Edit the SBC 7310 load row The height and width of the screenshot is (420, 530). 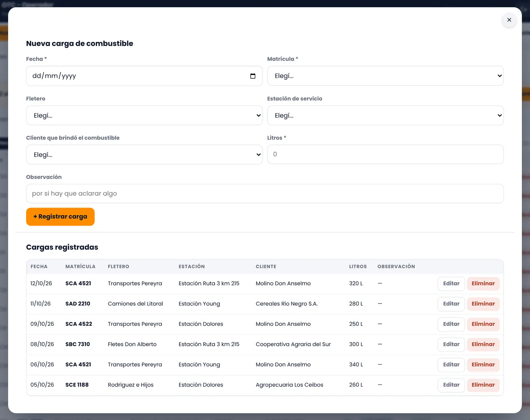451,344
